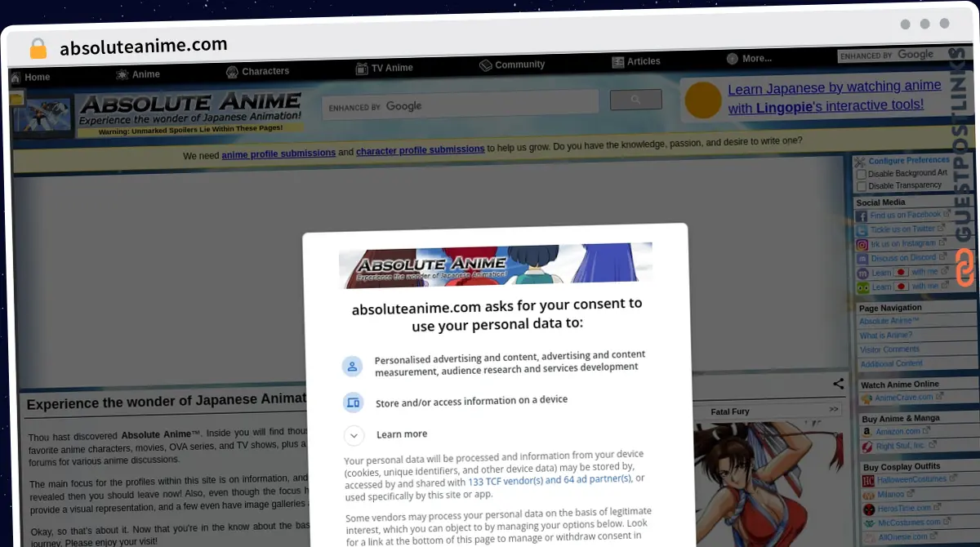
Task: Select the Instagram icon under Social Media
Action: tap(863, 243)
